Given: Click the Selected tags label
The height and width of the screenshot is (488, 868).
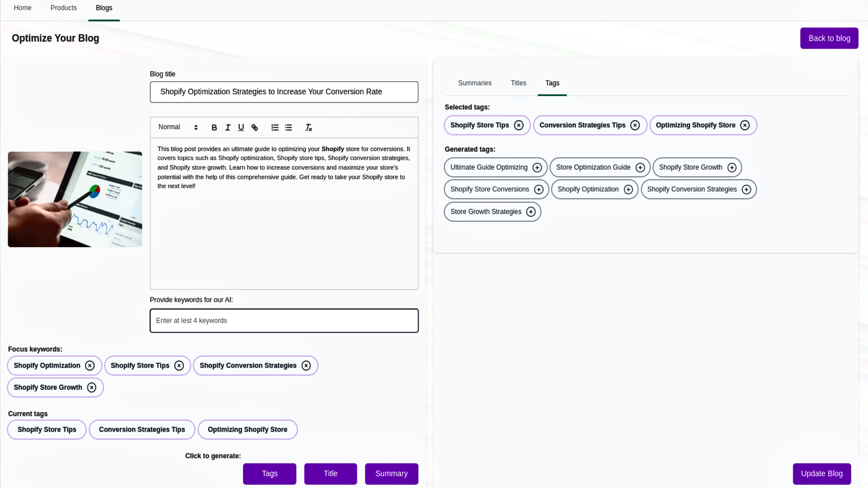Looking at the screenshot, I should (467, 107).
